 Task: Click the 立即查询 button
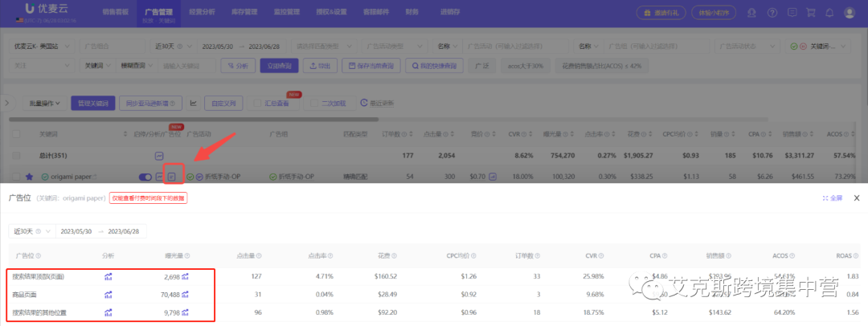coord(279,66)
